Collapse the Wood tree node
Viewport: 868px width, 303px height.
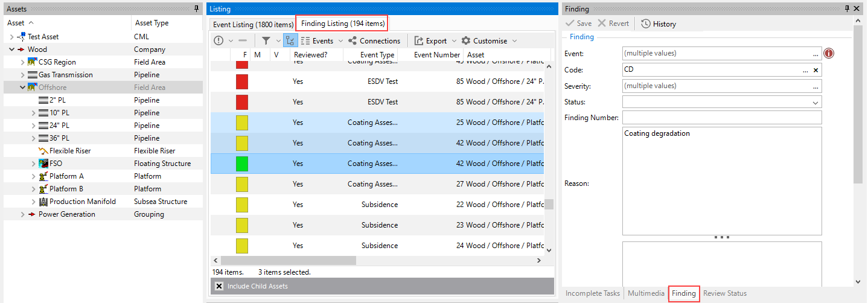pyautogui.click(x=11, y=49)
